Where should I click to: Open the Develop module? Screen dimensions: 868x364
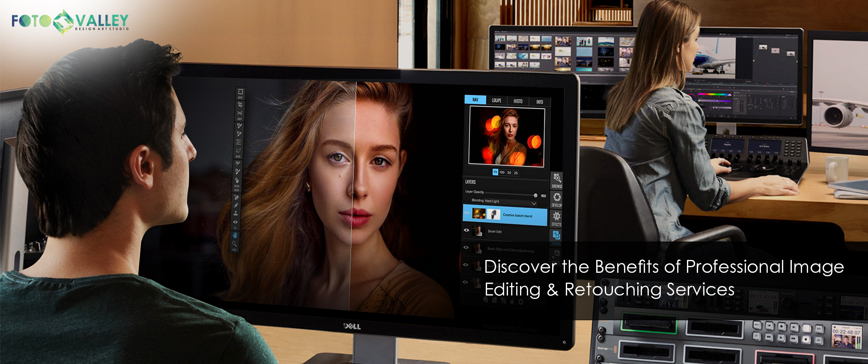coord(557,200)
